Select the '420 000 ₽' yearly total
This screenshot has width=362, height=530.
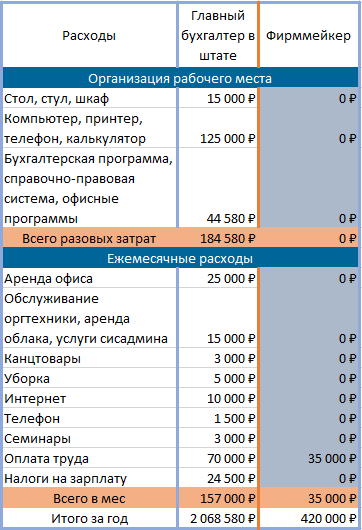click(309, 517)
